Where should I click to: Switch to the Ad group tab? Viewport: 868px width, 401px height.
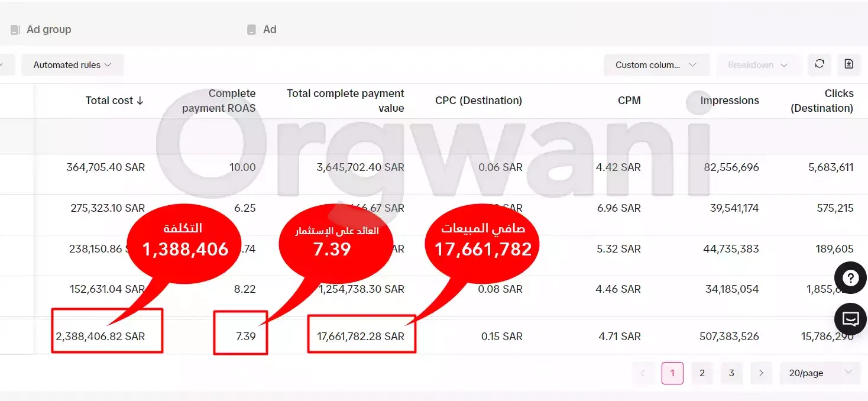coord(48,30)
